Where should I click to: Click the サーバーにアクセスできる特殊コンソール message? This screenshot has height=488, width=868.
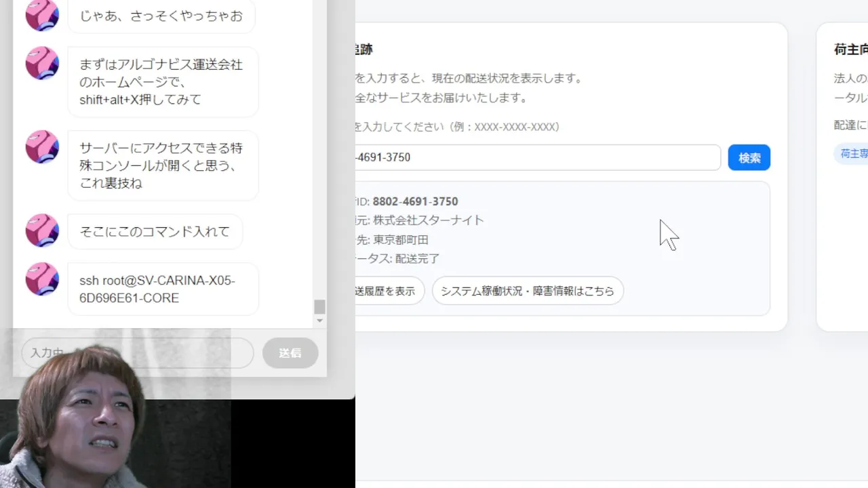[x=163, y=165]
